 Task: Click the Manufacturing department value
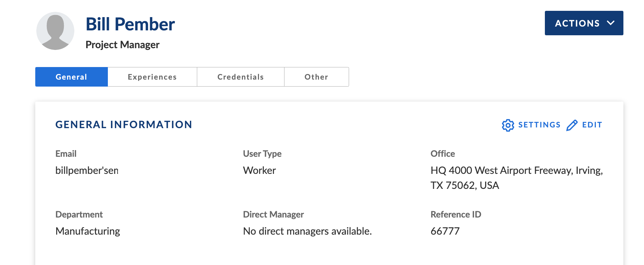point(88,231)
